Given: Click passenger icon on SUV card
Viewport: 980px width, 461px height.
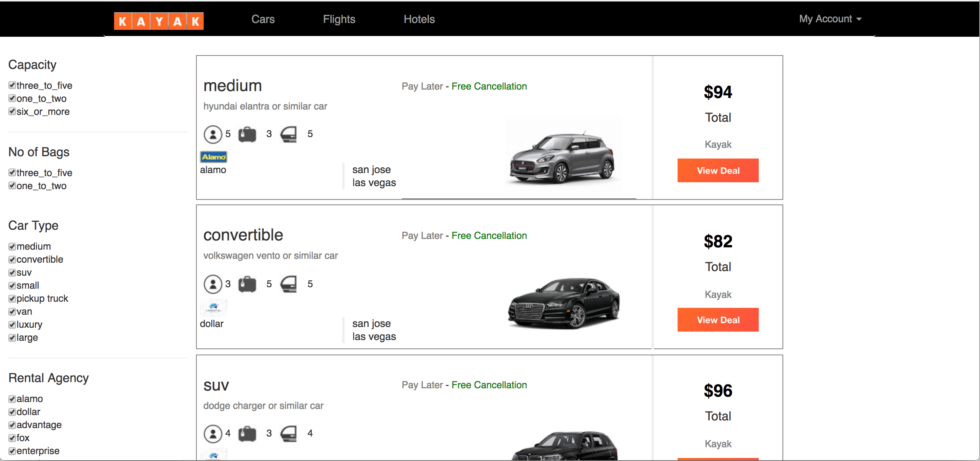Looking at the screenshot, I should tap(213, 434).
